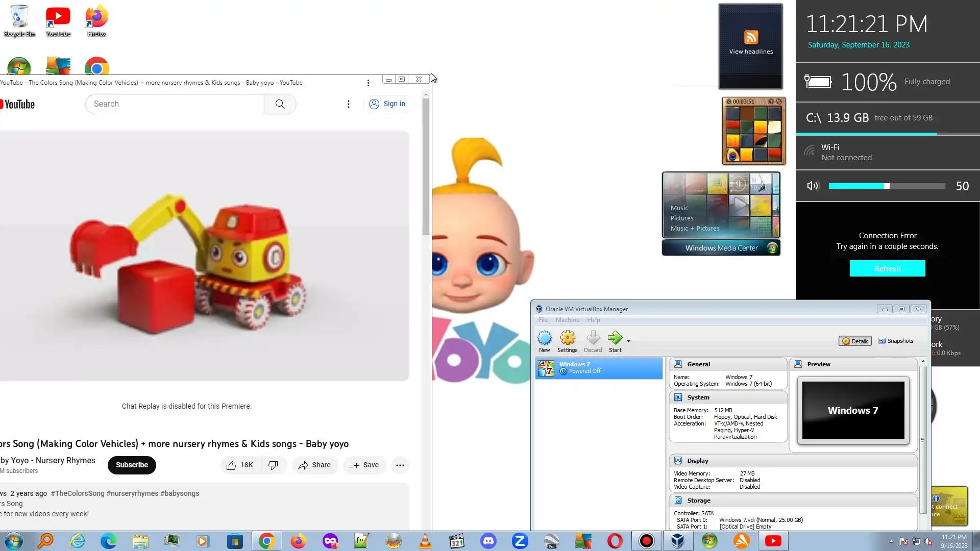The width and height of the screenshot is (980, 551).
Task: Open YouTube settings three-dot menu
Action: point(349,104)
